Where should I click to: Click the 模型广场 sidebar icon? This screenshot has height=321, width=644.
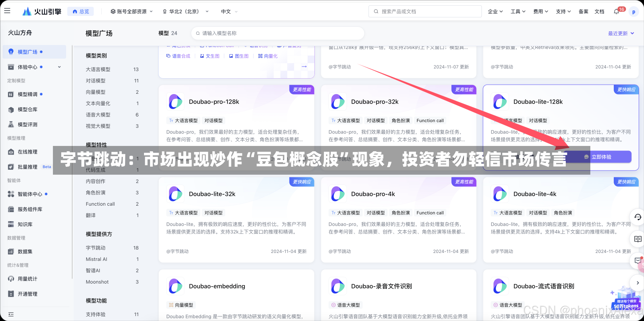point(11,52)
